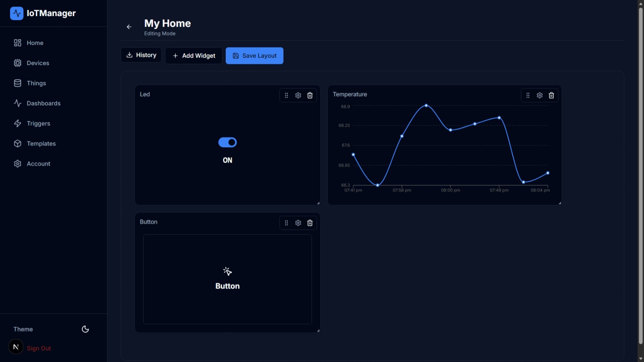Screen dimensions: 644x362
Task: Click the IoTManager logo icon
Action: 17,13
